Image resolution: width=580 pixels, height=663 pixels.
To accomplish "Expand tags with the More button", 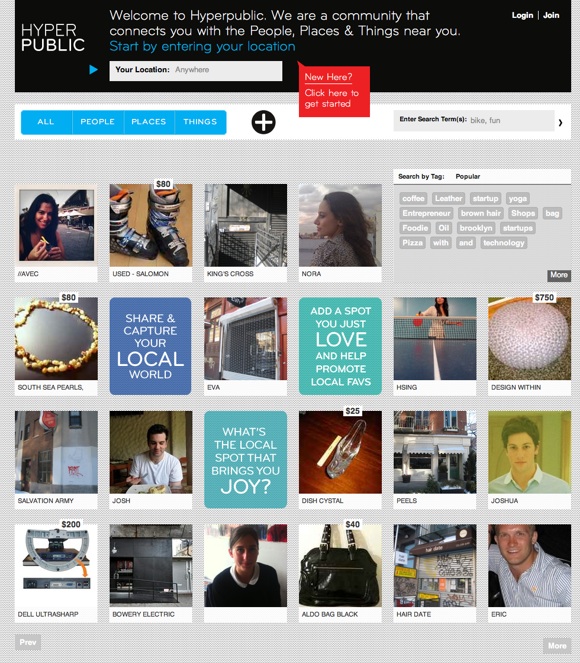I will click(559, 275).
